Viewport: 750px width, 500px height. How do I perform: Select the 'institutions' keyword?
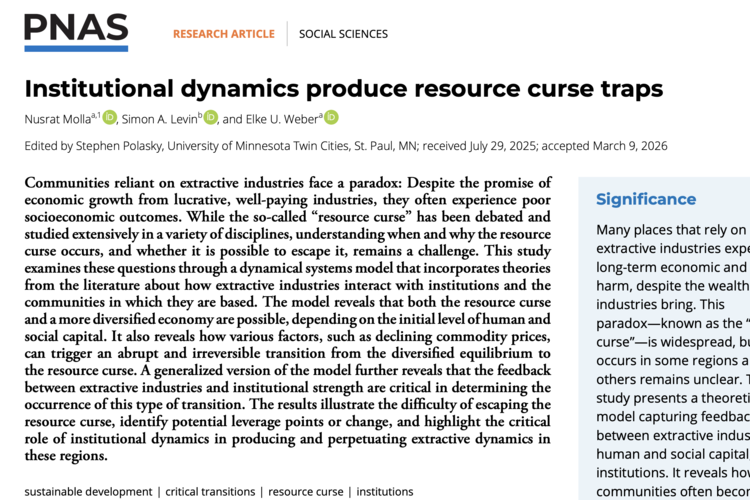tap(385, 491)
